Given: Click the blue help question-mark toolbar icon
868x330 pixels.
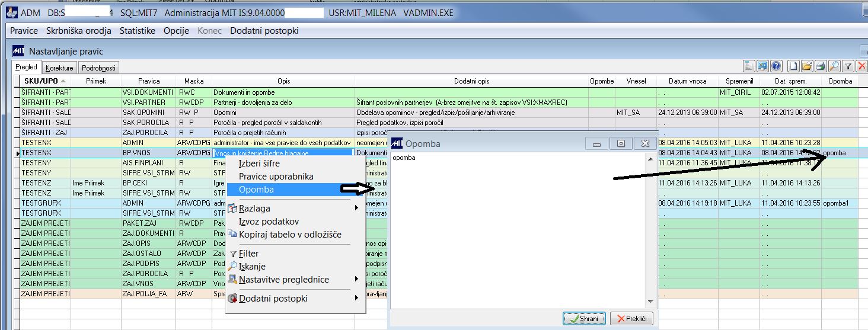Looking at the screenshot, I should tap(776, 66).
